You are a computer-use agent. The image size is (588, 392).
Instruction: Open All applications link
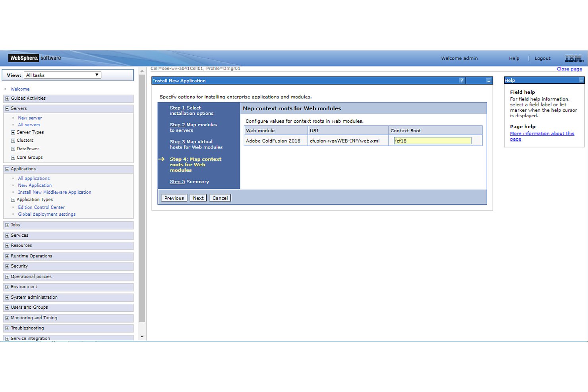pos(34,178)
